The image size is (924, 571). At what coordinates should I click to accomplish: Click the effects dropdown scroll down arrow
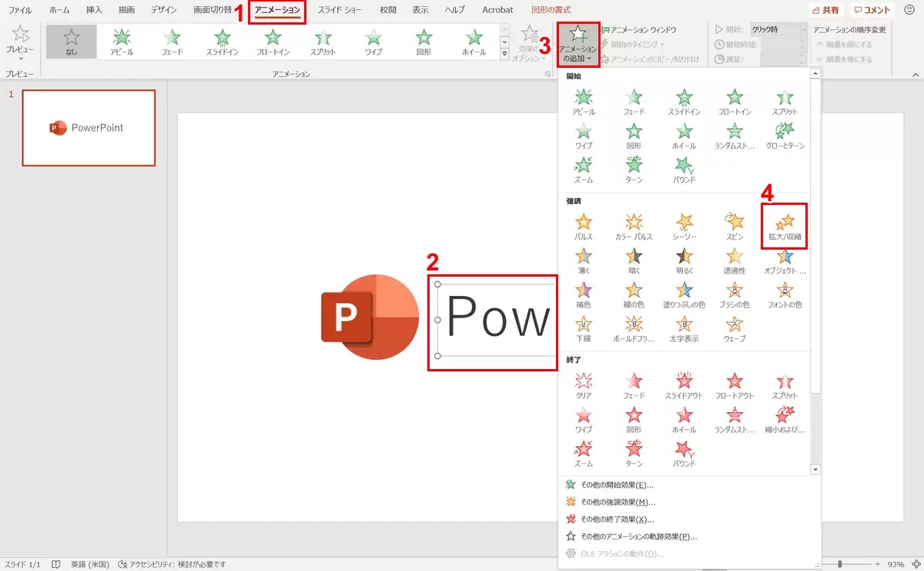point(815,469)
